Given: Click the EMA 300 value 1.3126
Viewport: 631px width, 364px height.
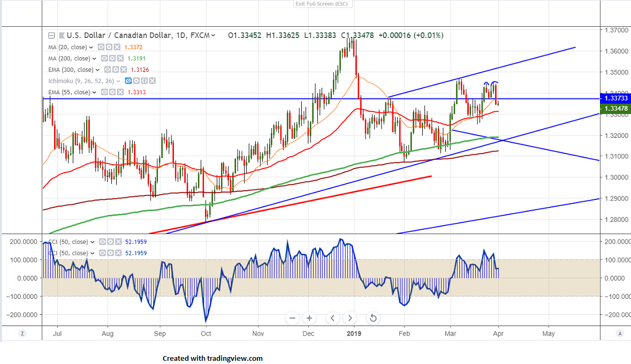Looking at the screenshot, I should point(140,69).
